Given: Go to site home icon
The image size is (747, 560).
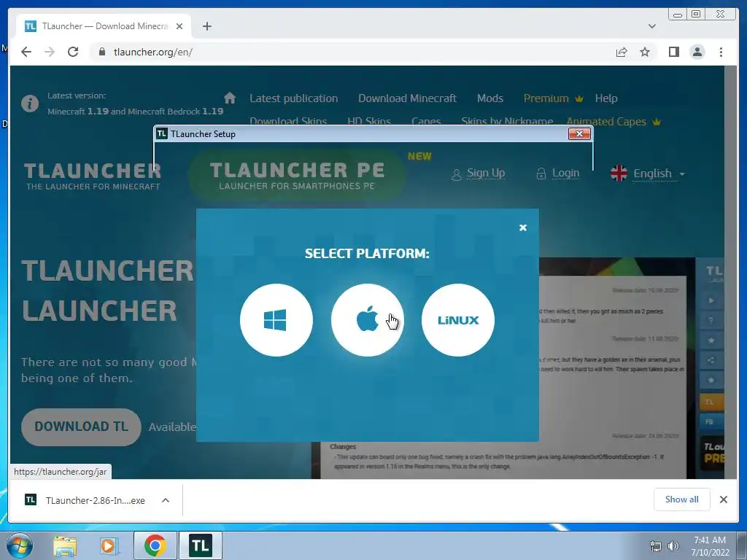Looking at the screenshot, I should pos(230,98).
